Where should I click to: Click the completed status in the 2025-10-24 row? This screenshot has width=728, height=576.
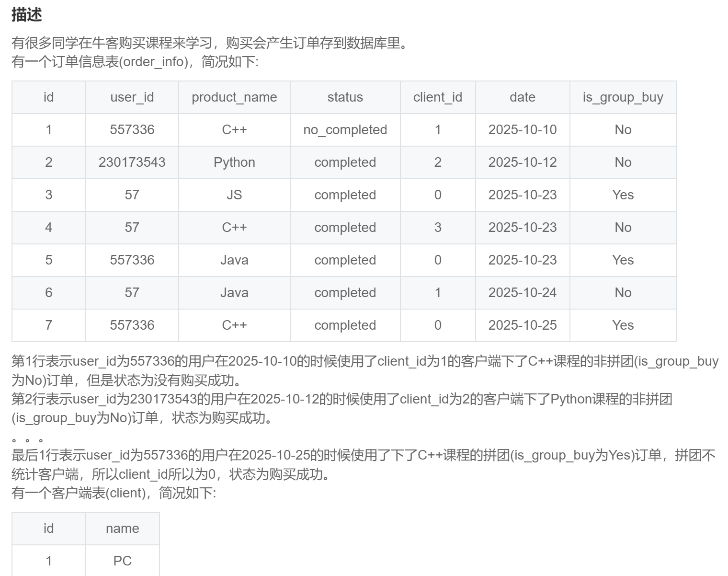(x=345, y=293)
